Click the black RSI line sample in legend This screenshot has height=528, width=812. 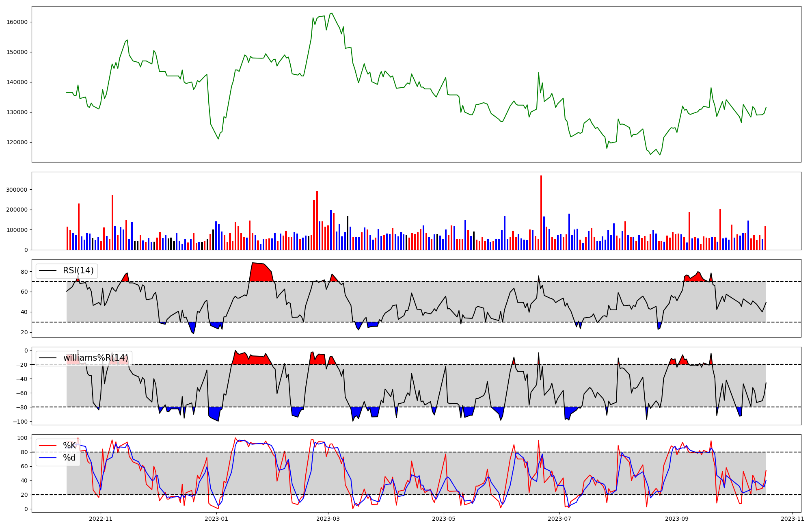coord(47,271)
